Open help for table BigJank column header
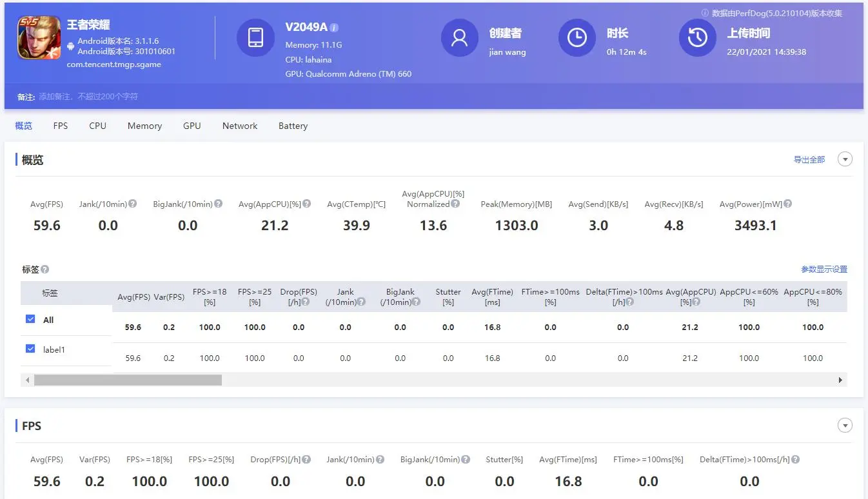868x499 pixels. [x=417, y=302]
